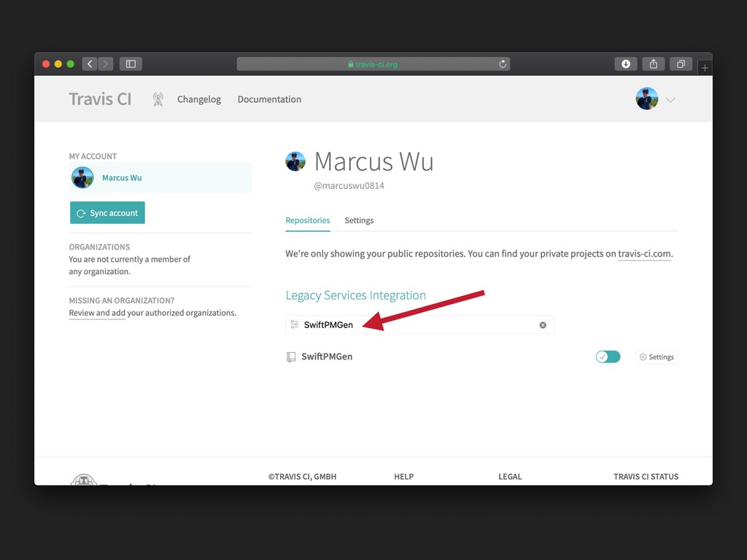Switch to the Settings tab
Viewport: 747px width, 560px height.
coord(359,220)
